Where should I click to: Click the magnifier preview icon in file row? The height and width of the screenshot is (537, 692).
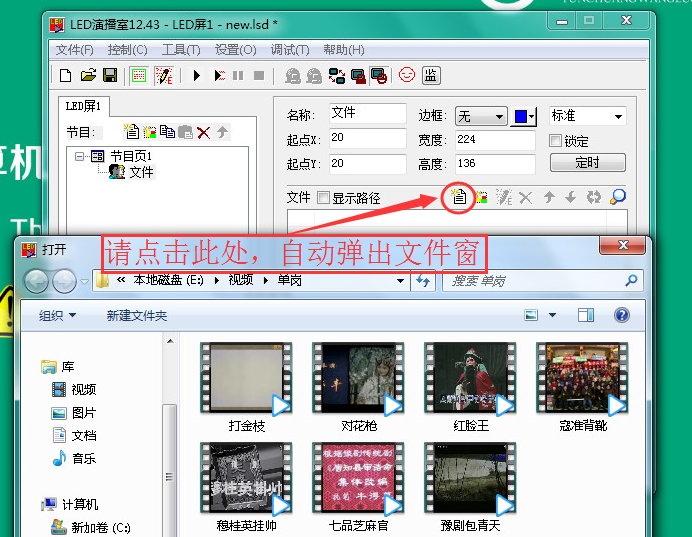coord(618,197)
